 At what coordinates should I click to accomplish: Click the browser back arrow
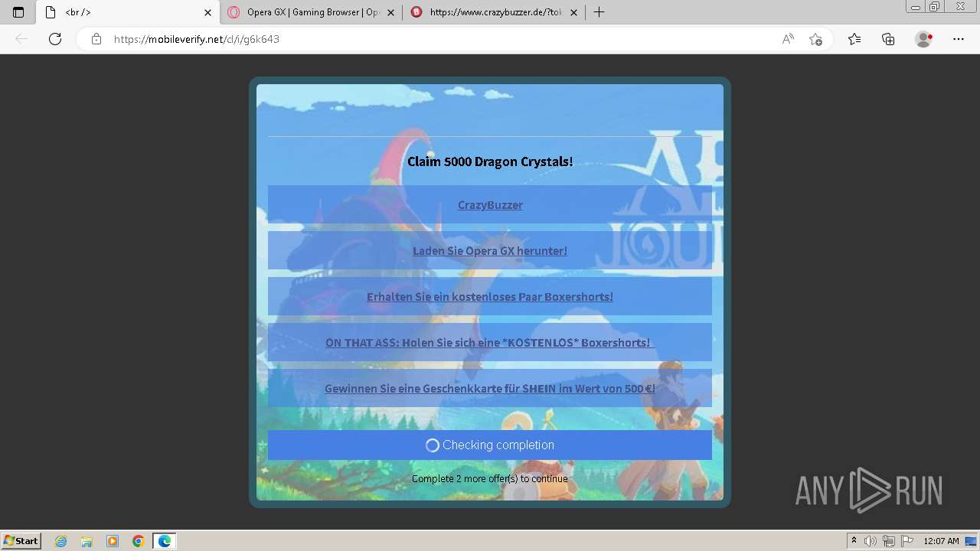[21, 39]
